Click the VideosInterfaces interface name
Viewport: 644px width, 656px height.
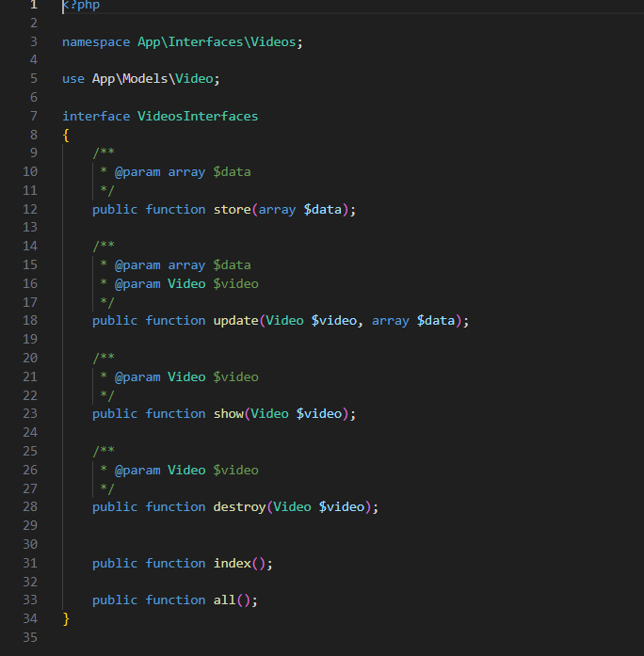pyautogui.click(x=198, y=117)
